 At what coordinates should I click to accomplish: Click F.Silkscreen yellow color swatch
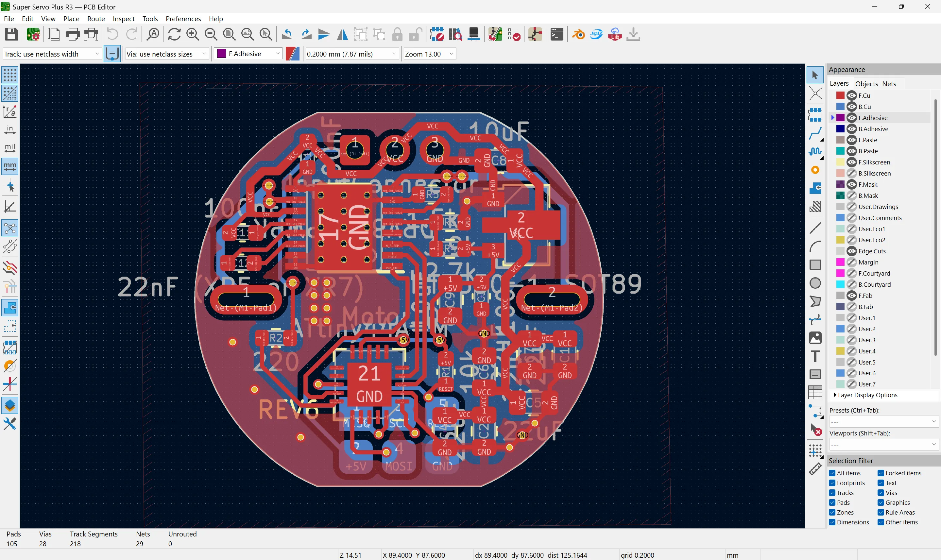(x=840, y=162)
